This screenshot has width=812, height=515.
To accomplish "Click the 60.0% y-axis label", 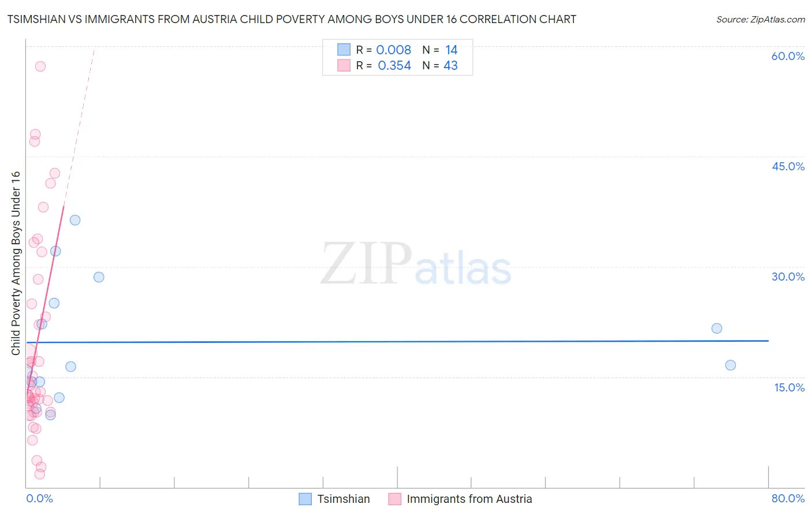I will coord(788,56).
